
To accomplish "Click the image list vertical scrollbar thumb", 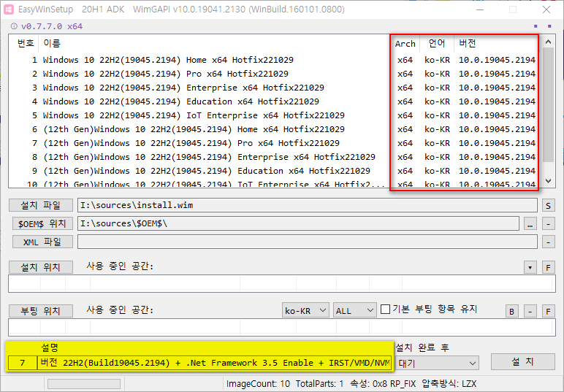I will pyautogui.click(x=548, y=105).
